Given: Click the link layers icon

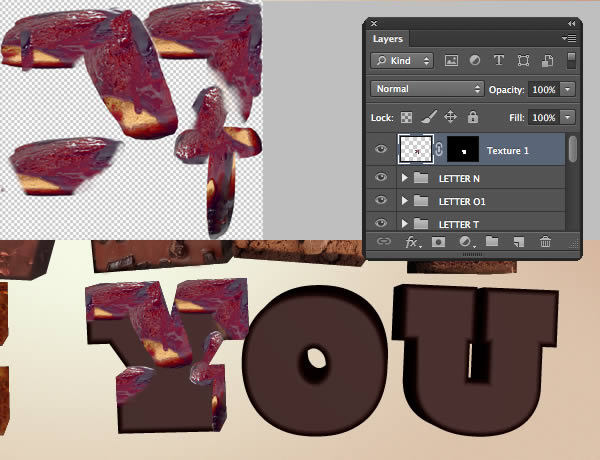Looking at the screenshot, I should 383,241.
